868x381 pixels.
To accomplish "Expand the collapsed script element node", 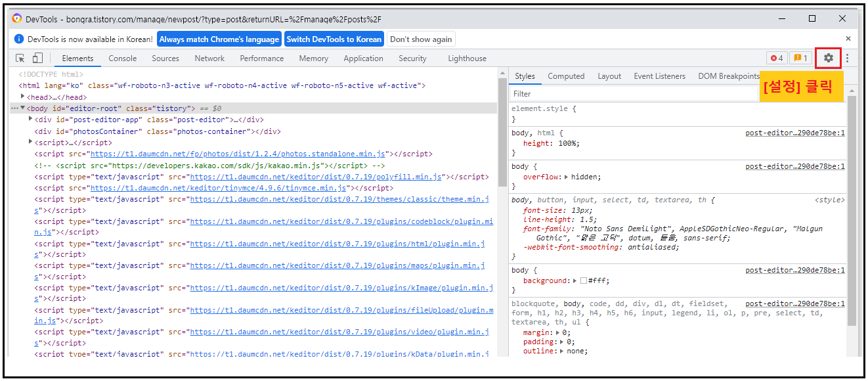I will (x=31, y=142).
